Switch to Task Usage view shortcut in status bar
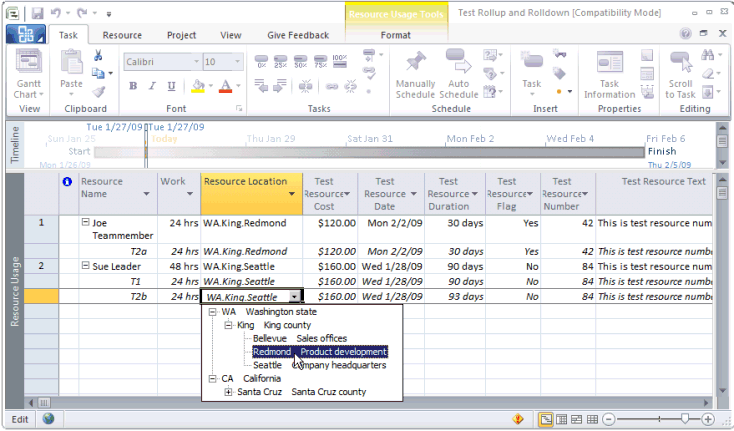 tap(561, 419)
